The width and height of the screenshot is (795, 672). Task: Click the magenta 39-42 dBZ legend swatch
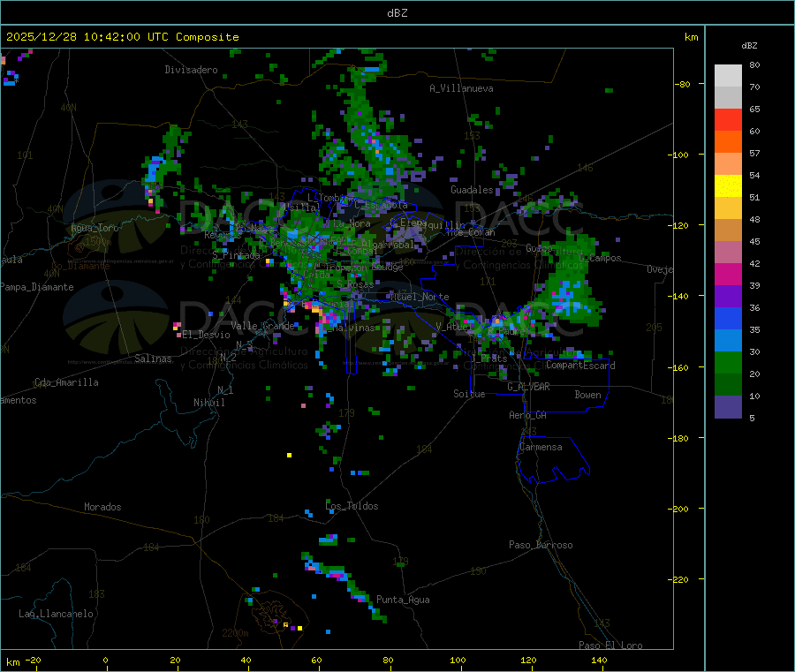(728, 274)
